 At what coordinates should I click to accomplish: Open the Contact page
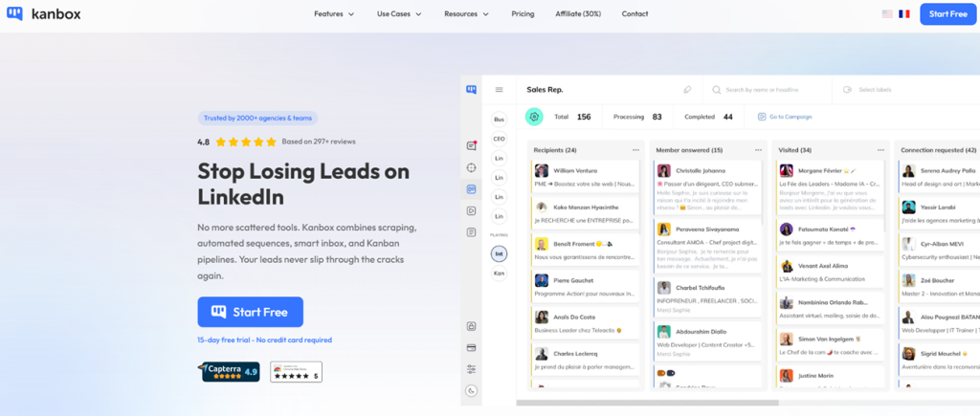click(x=635, y=13)
